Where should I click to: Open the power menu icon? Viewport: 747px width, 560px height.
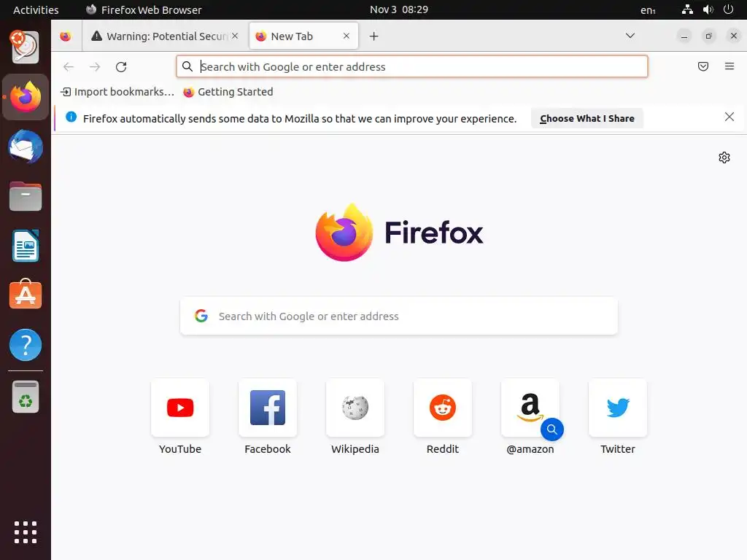[729, 9]
